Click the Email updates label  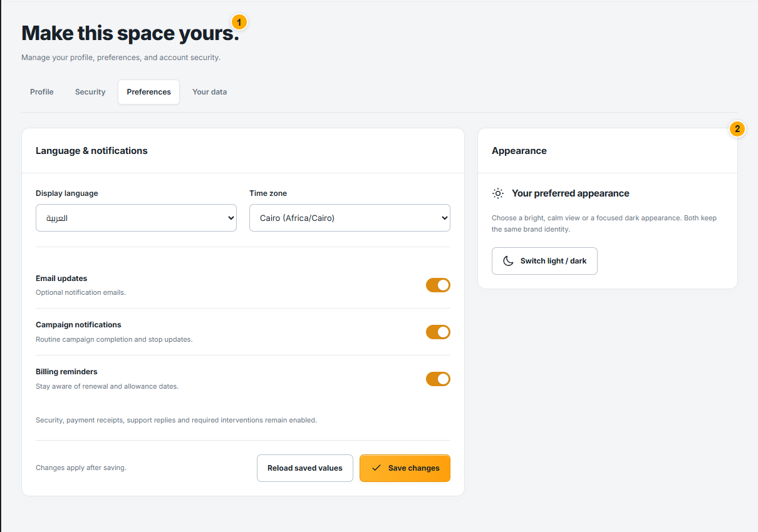pyautogui.click(x=61, y=279)
